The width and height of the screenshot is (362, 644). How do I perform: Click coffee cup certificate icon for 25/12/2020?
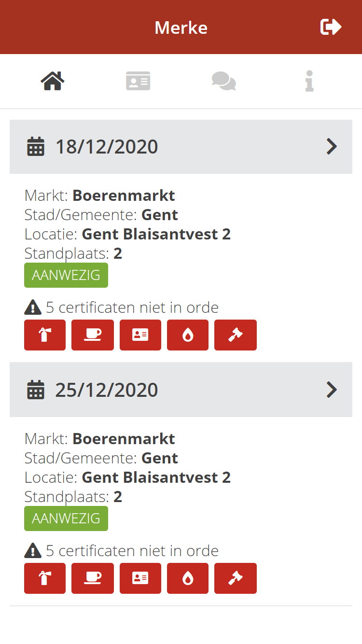click(93, 578)
